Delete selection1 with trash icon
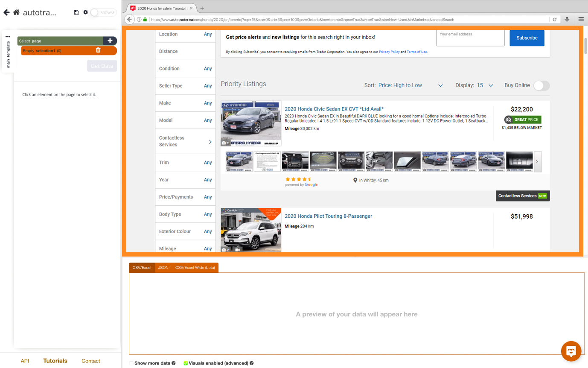The width and height of the screenshot is (588, 368). click(x=98, y=50)
